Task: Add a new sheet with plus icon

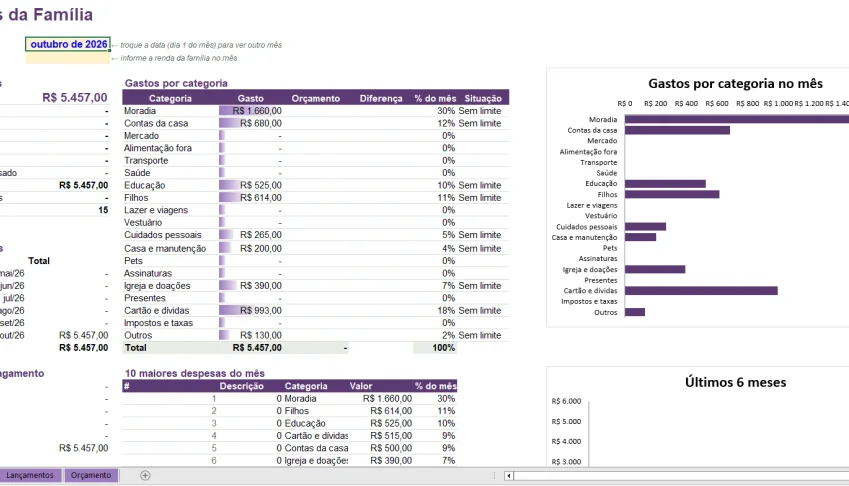Action: coord(145,475)
